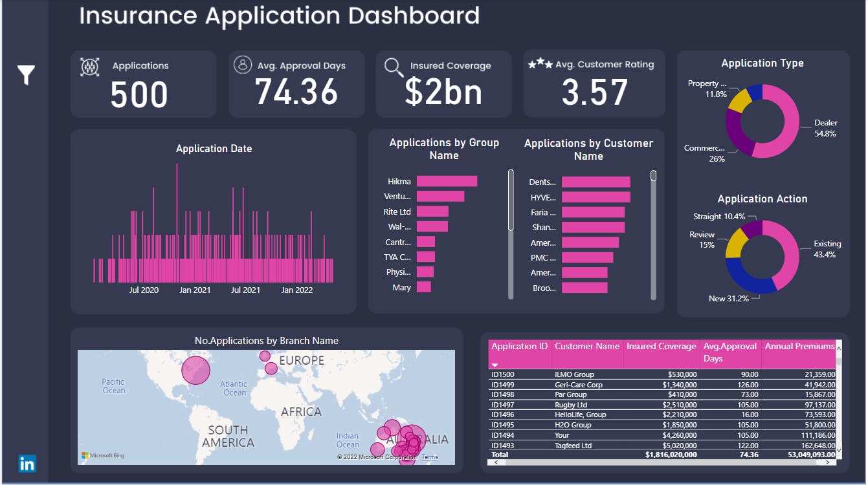Sort by the Application ID column header
Image resolution: width=868 pixels, height=485 pixels.
pos(520,347)
